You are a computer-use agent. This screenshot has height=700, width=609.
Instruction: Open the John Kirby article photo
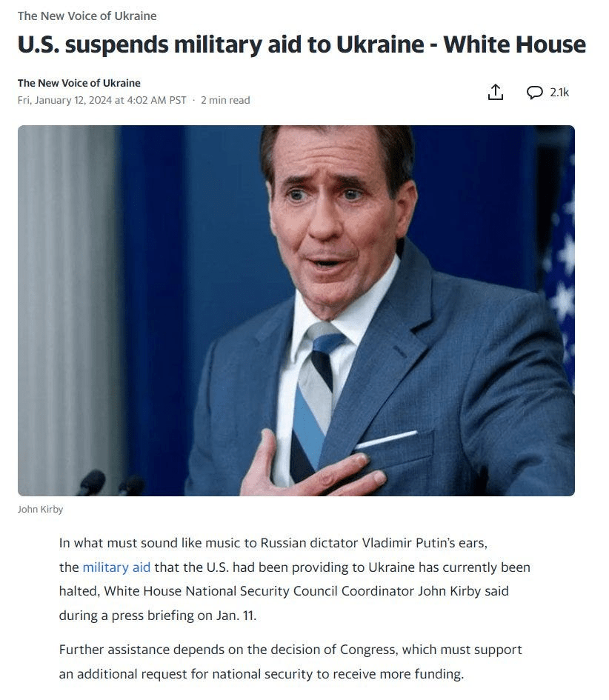click(296, 310)
